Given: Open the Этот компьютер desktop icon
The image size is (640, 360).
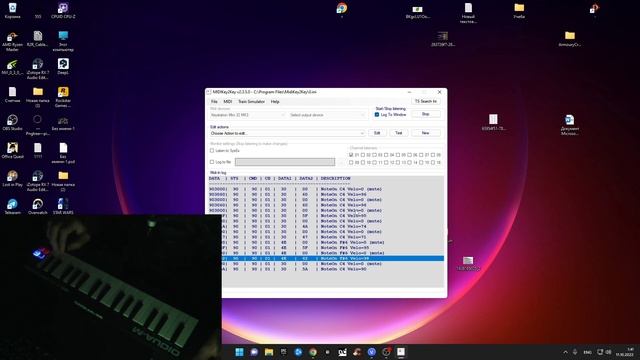Looking at the screenshot, I should tap(63, 41).
